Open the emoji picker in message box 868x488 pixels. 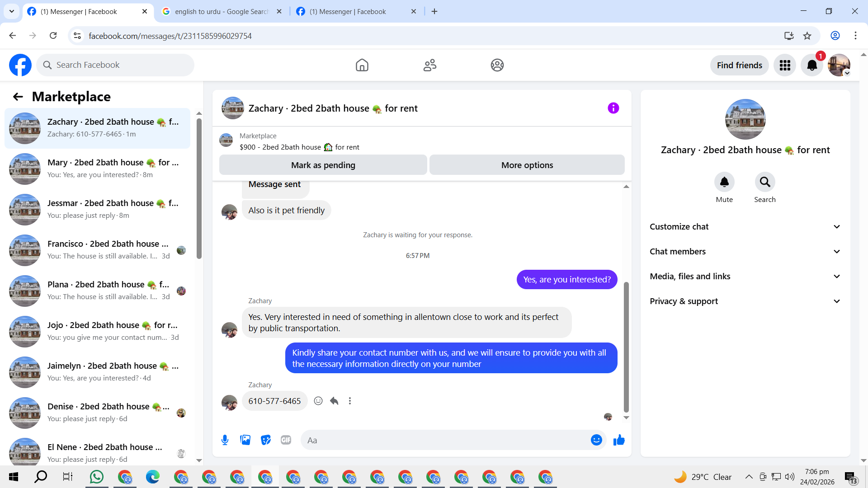pyautogui.click(x=596, y=440)
